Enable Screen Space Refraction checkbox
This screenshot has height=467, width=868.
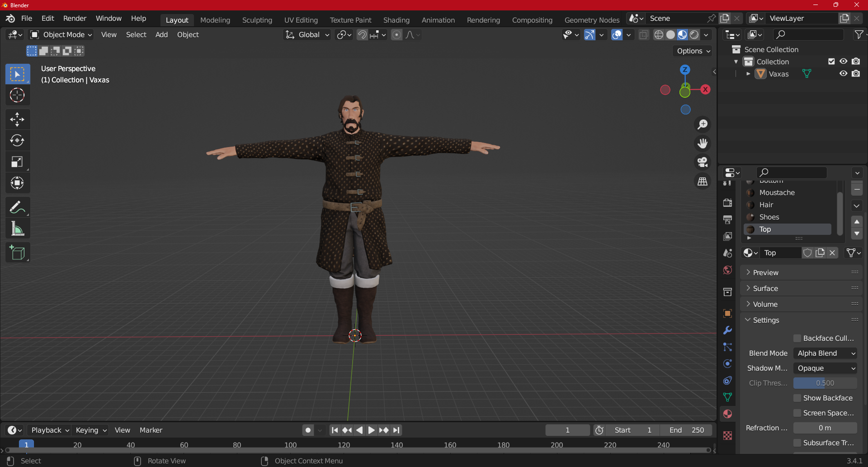coord(797,413)
